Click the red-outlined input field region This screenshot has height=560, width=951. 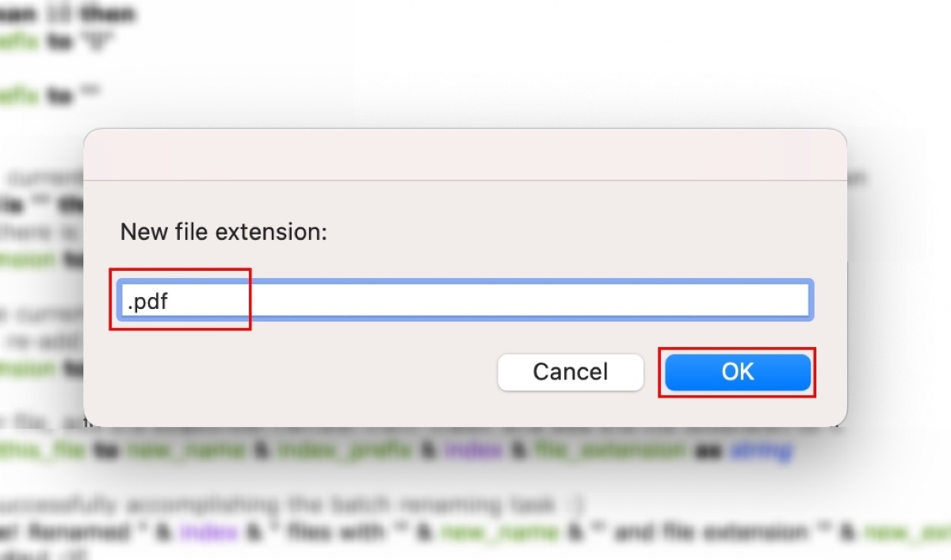pyautogui.click(x=181, y=299)
